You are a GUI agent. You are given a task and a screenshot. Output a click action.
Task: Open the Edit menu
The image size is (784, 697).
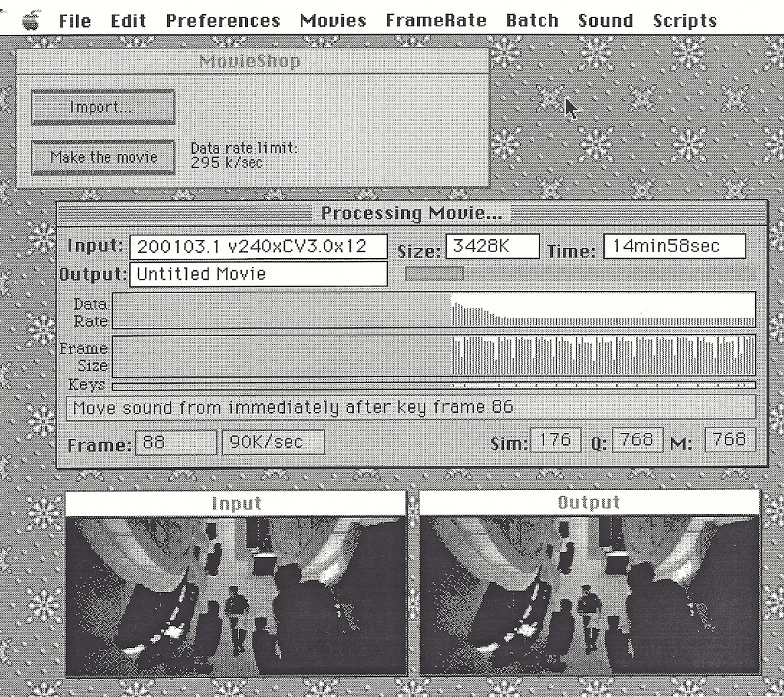pos(128,21)
